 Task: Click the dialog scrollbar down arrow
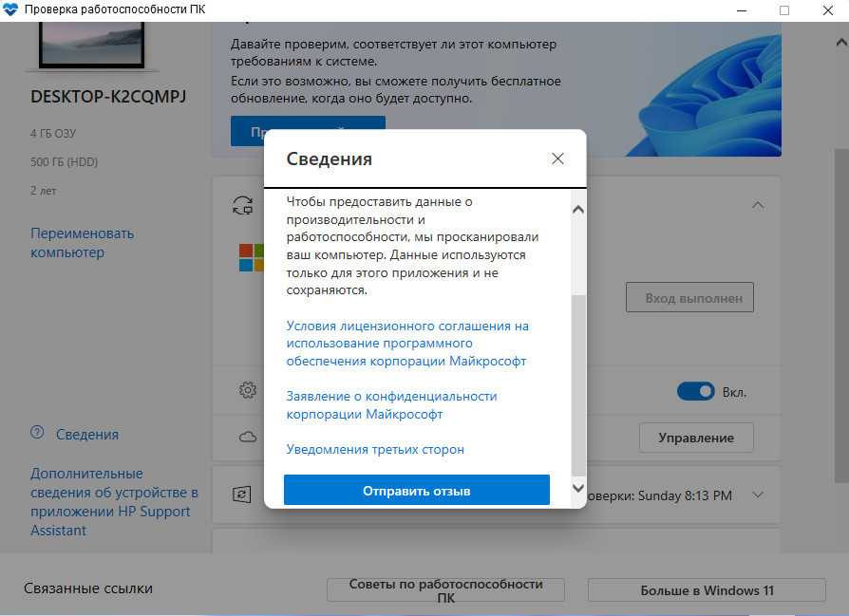pos(578,488)
